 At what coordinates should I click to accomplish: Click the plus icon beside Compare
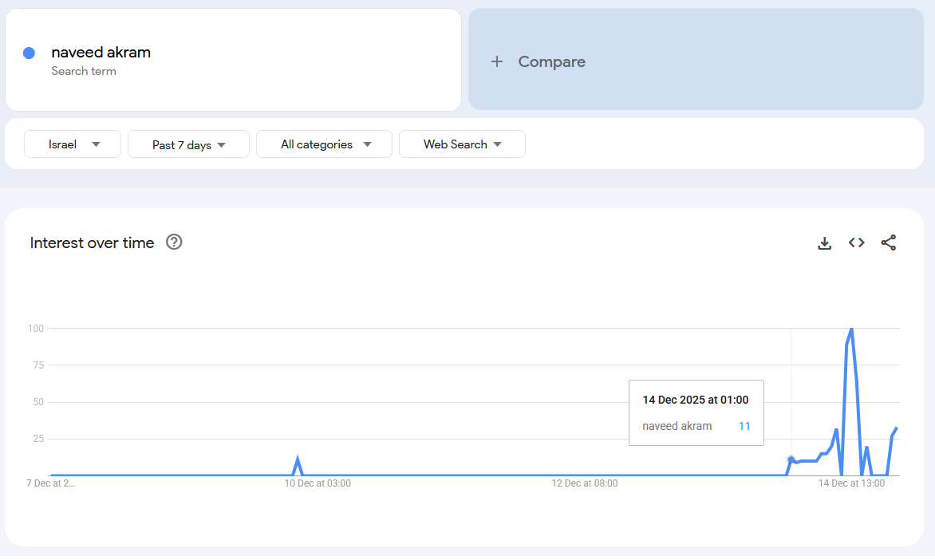[x=497, y=61]
